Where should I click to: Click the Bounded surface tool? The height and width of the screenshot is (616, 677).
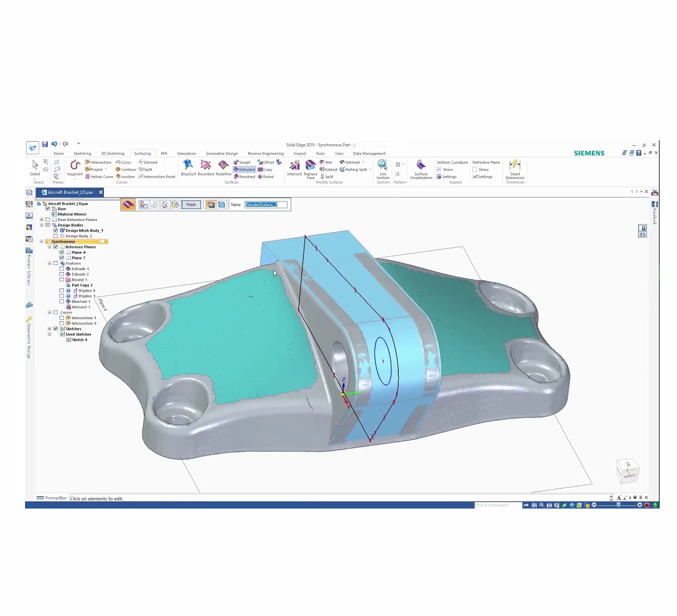click(x=206, y=167)
